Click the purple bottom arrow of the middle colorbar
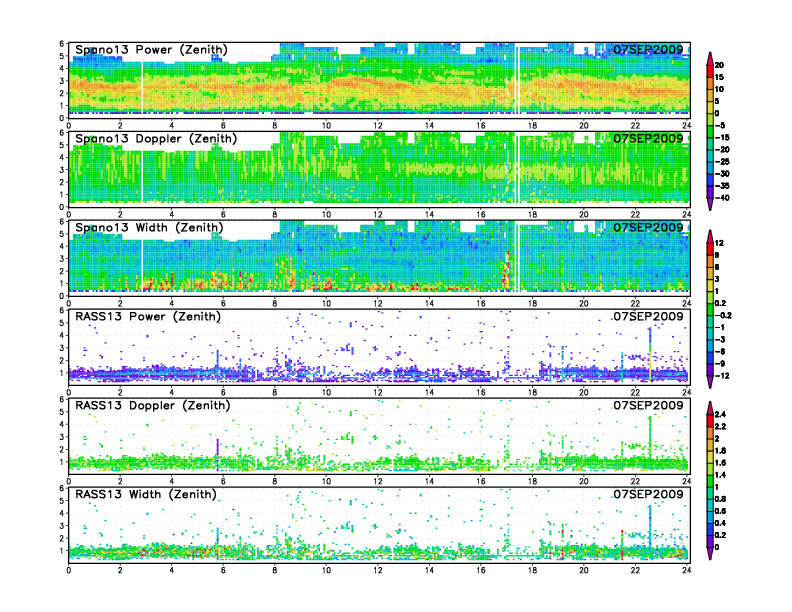 (x=709, y=383)
